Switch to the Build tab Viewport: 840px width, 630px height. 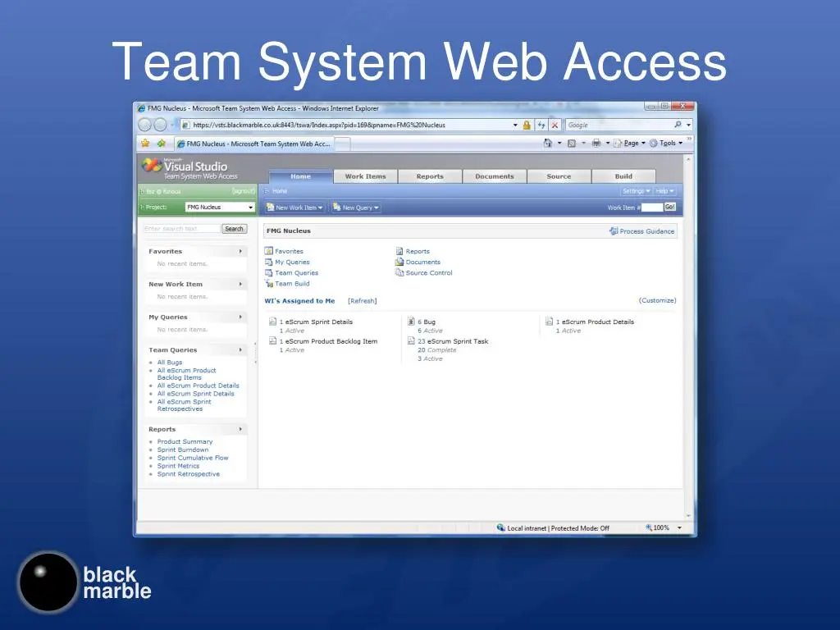(x=623, y=176)
